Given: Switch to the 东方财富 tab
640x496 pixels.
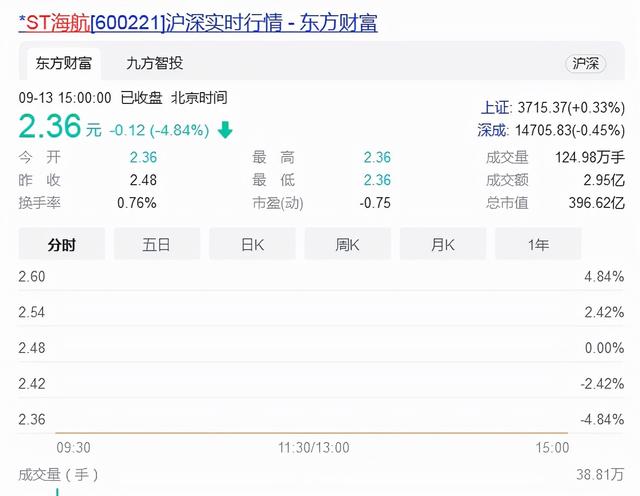Looking at the screenshot, I should click(x=64, y=63).
